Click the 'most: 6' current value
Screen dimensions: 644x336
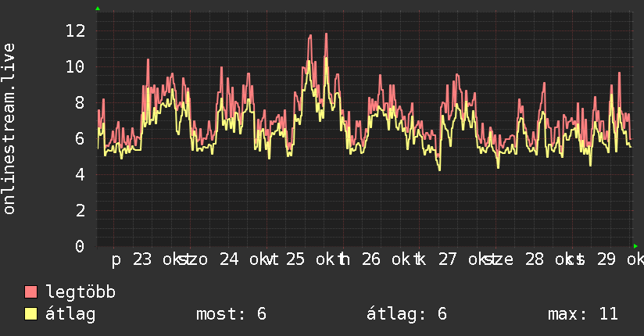(x=231, y=314)
